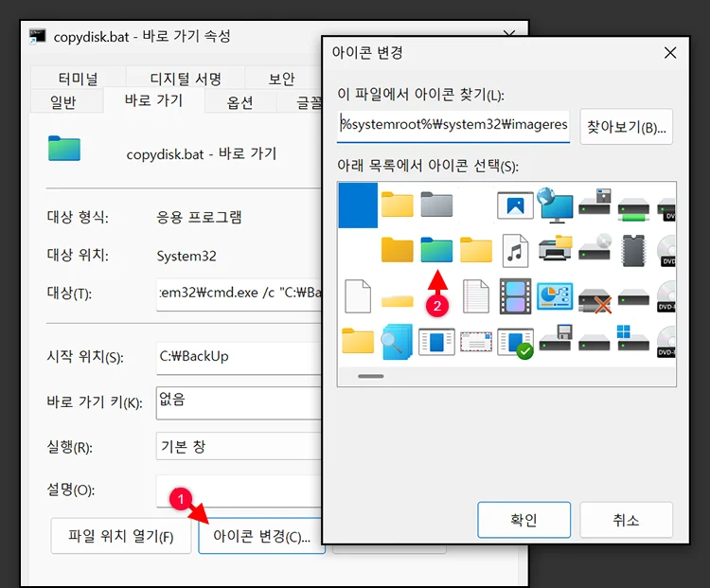Select the flat open yellow folder icon
The height and width of the screenshot is (588, 710).
coord(397,301)
